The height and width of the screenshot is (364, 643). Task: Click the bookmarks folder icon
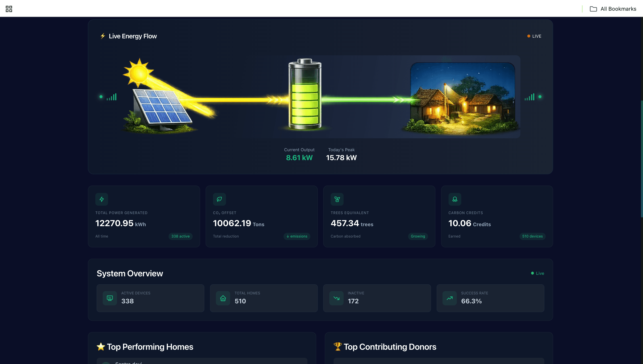[593, 9]
